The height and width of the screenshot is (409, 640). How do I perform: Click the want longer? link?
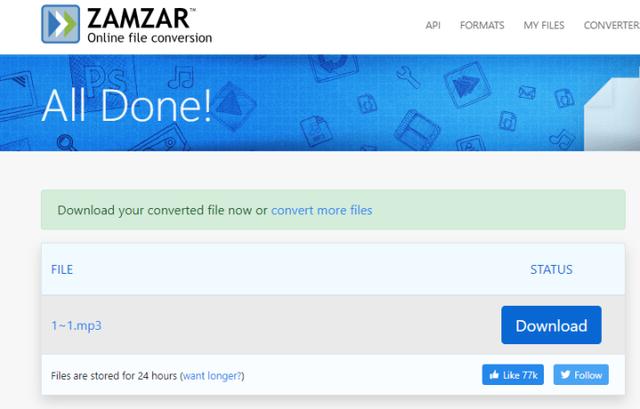212,376
